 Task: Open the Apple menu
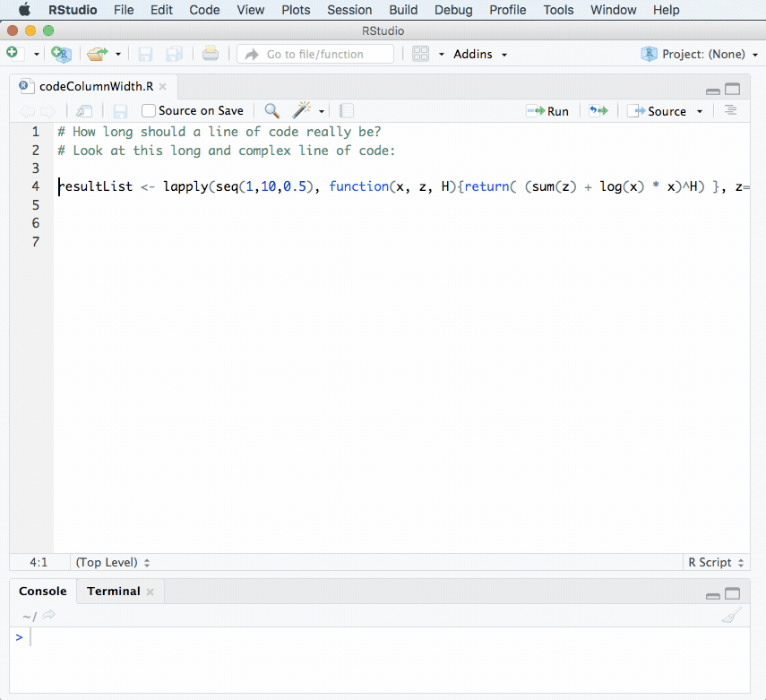tap(24, 10)
